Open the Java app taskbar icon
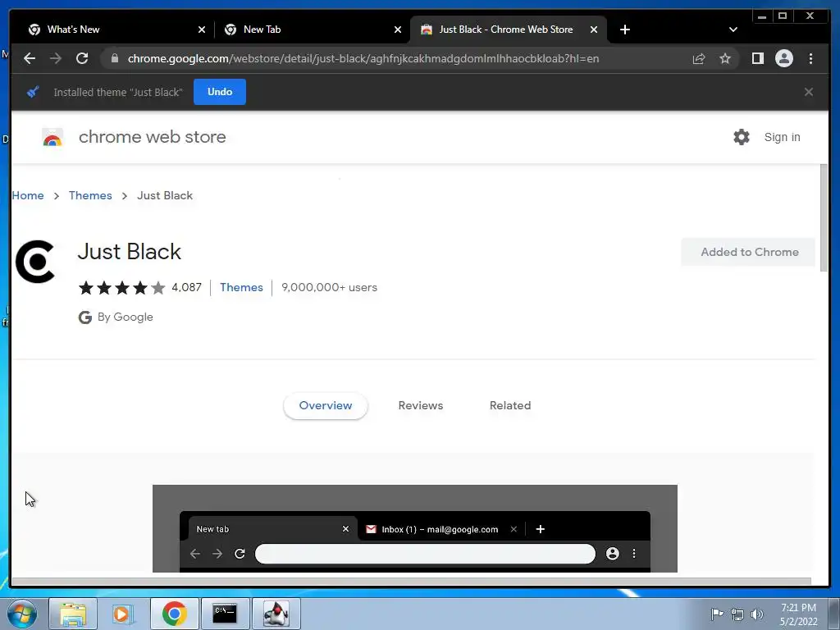Viewport: 840px width, 630px height. (276, 614)
